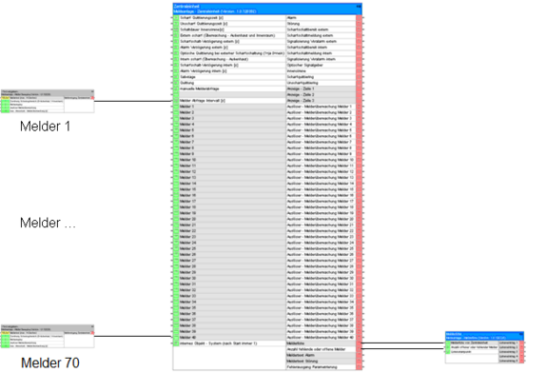The height and width of the screenshot is (392, 546).
Task: Select 'Anzahl fehlende oder offene Melder' output row
Action: pos(321,349)
